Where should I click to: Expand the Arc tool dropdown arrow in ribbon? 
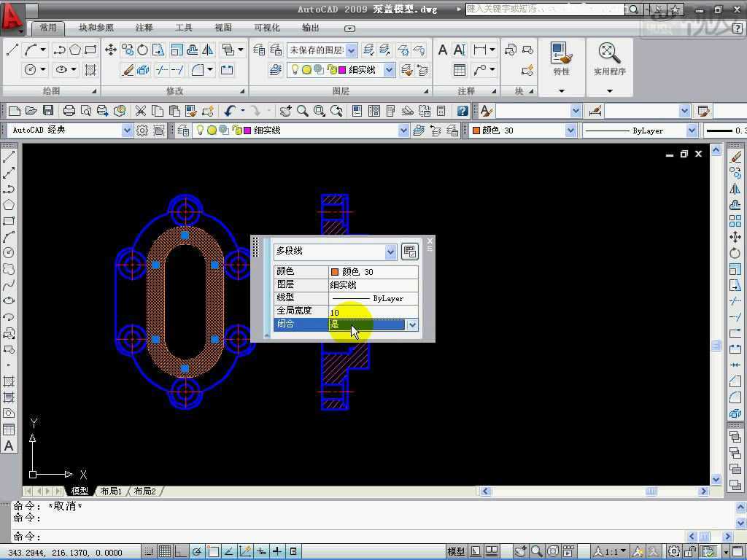43,50
